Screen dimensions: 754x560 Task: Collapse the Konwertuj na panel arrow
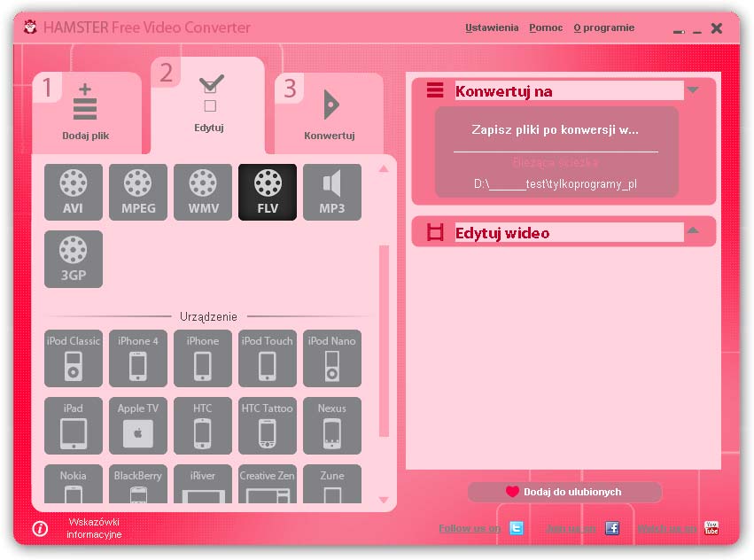(x=693, y=90)
